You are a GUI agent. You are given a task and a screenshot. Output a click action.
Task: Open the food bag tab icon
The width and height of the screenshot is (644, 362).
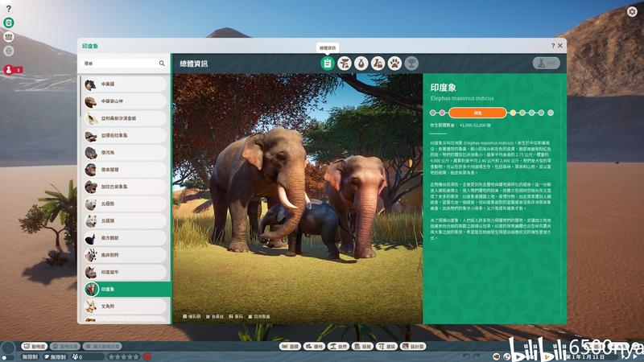(361, 64)
